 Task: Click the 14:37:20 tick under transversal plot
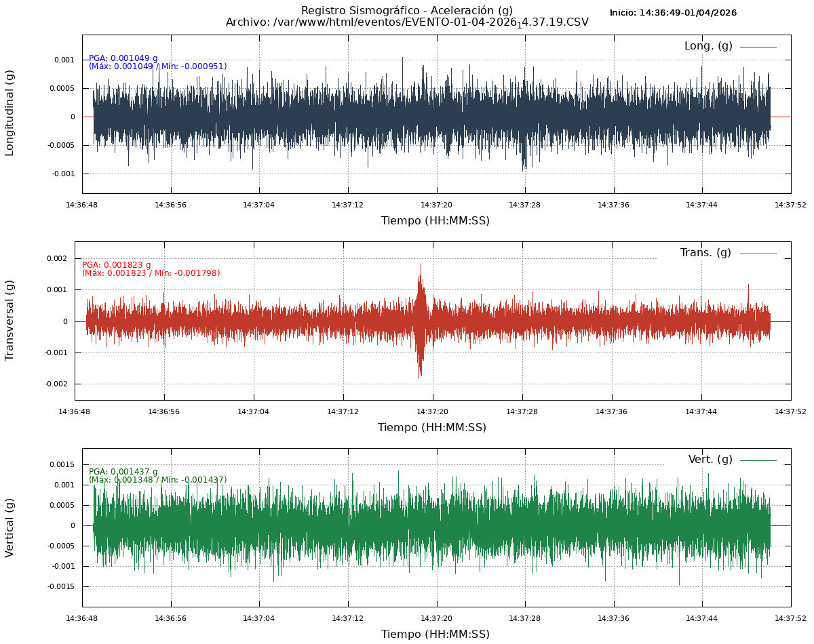tap(432, 411)
